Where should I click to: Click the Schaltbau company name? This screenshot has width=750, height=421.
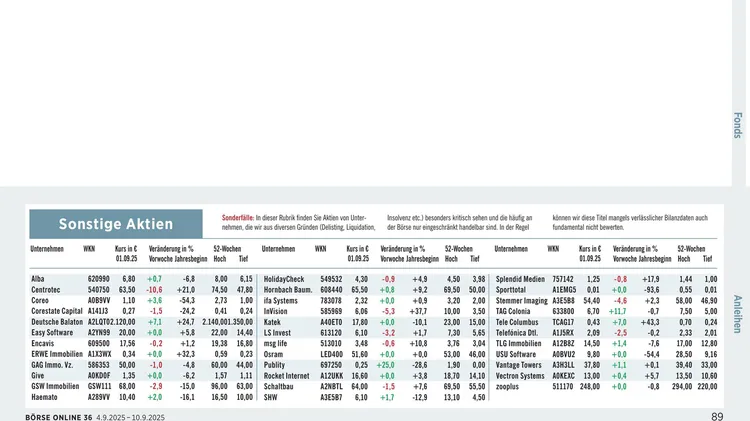[x=278, y=386]
